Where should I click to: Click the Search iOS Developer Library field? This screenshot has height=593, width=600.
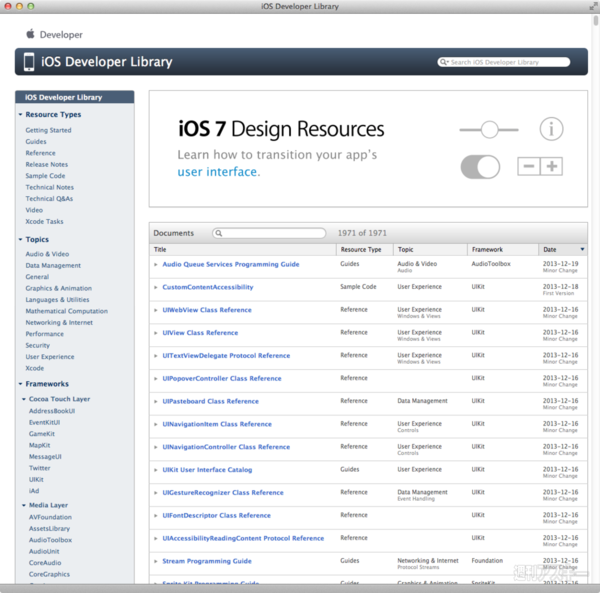pyautogui.click(x=504, y=62)
